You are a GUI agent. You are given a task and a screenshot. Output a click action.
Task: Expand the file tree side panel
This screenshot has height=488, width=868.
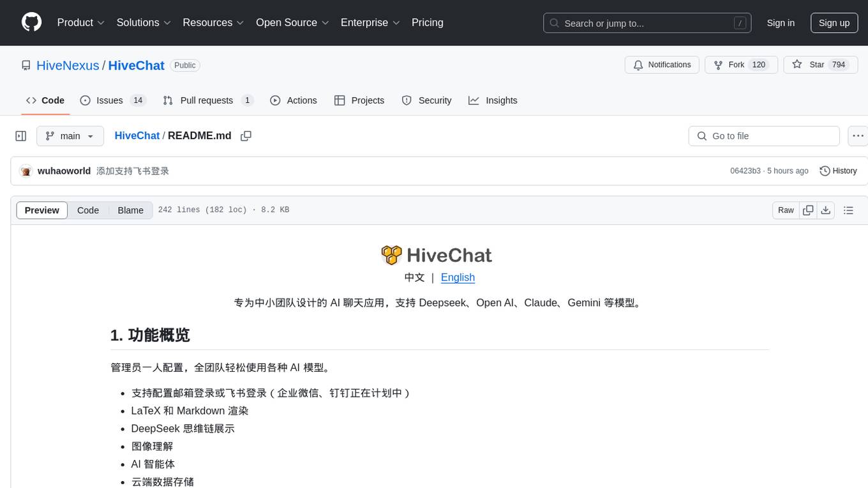click(x=21, y=136)
